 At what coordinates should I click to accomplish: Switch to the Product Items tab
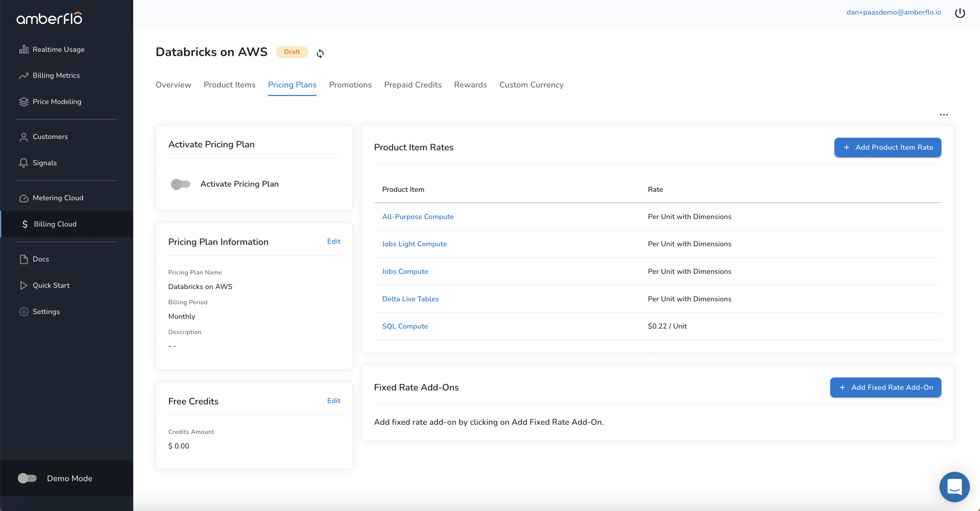[230, 85]
